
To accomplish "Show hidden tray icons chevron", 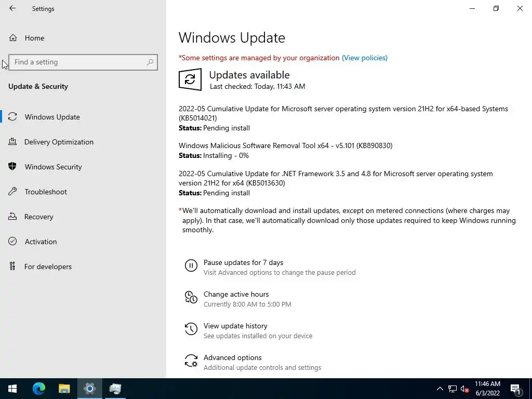I will coord(440,389).
